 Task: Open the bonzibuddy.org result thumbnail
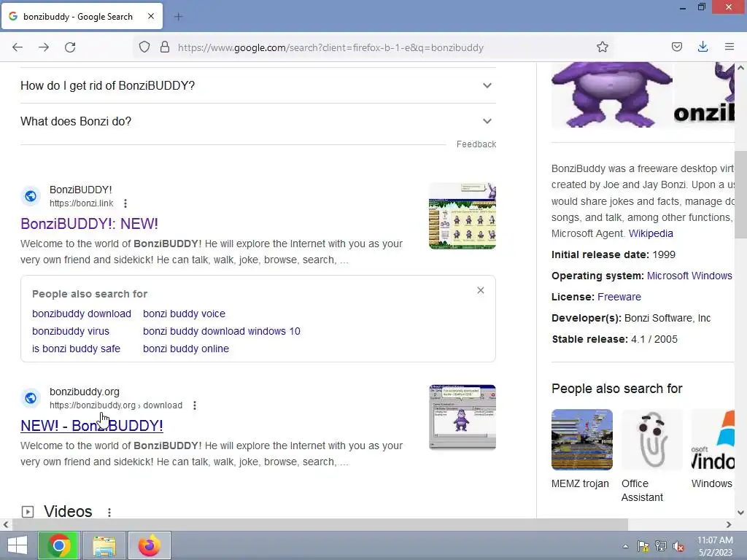click(462, 417)
